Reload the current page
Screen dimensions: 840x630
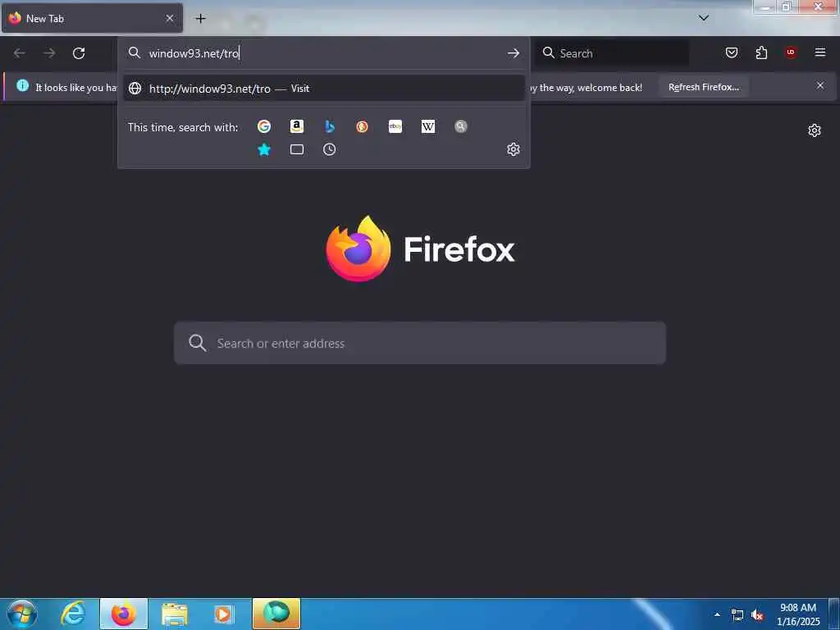tap(79, 53)
